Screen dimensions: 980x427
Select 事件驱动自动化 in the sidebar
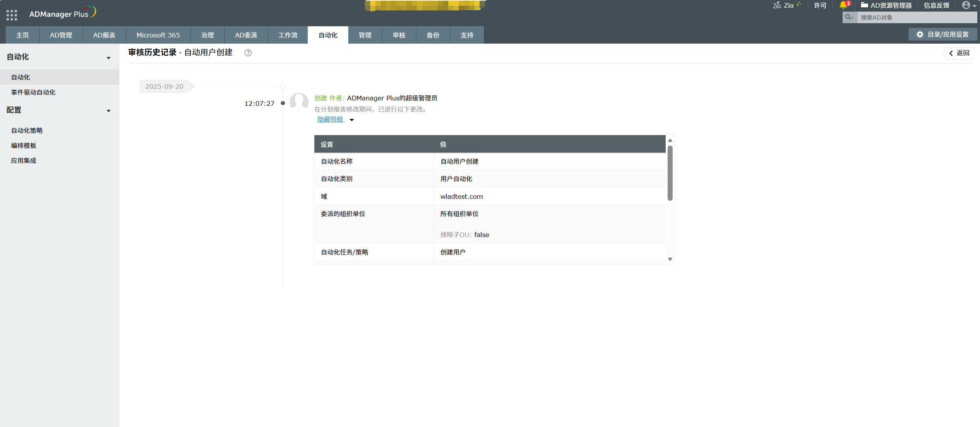coord(33,92)
